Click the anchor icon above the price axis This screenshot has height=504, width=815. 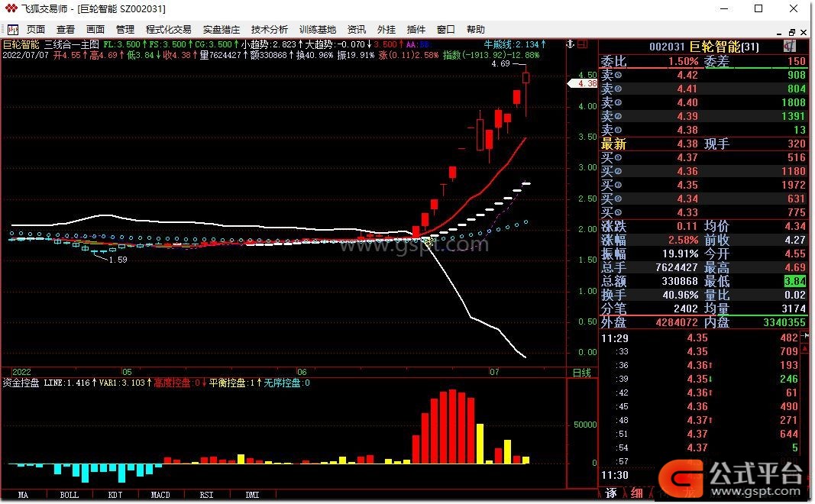tap(570, 45)
